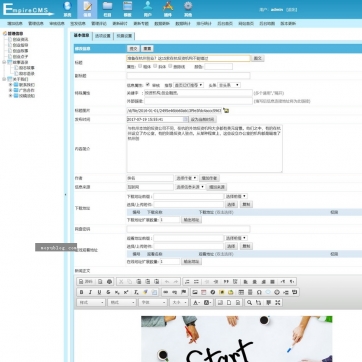Open the publish time calendar icon
This screenshot has width=362, height=362.
pyautogui.click(x=185, y=119)
